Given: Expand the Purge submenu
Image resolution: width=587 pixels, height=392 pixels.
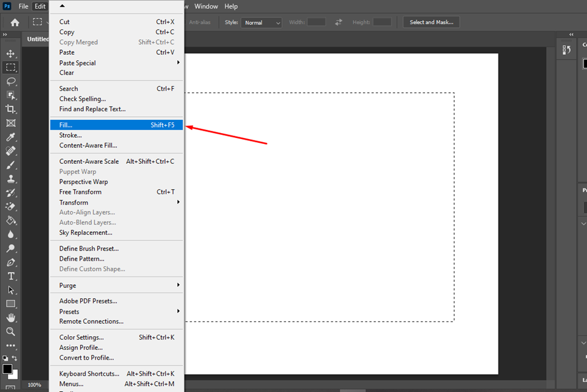Looking at the screenshot, I should tap(116, 285).
